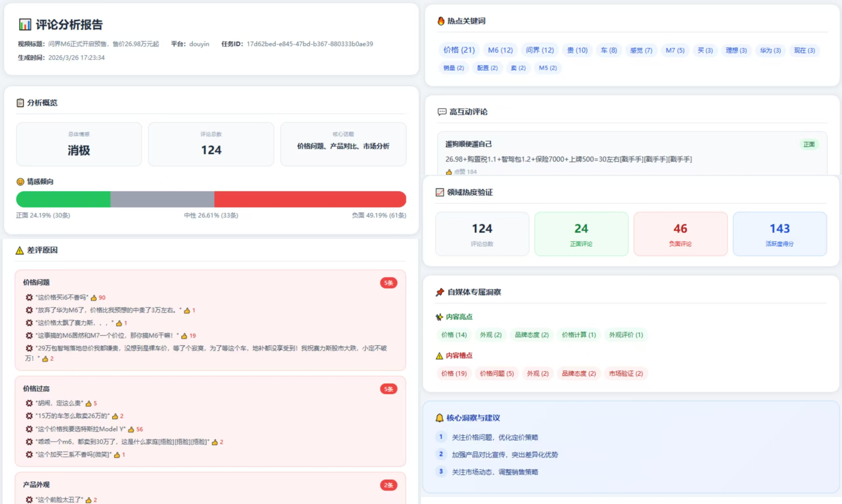Viewport: 842px width, 504px height.
Task: Click the 价格 (14) highlight tag
Action: click(x=454, y=335)
